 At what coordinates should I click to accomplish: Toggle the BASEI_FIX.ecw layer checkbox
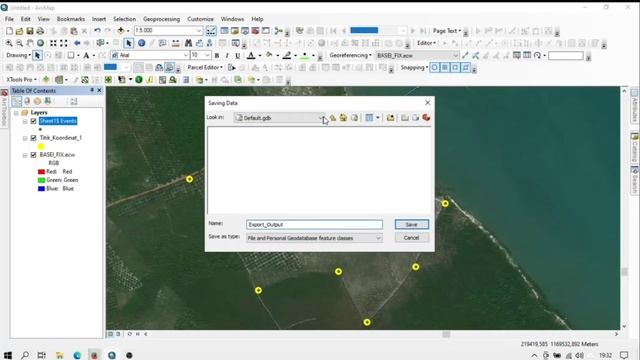pyautogui.click(x=33, y=155)
